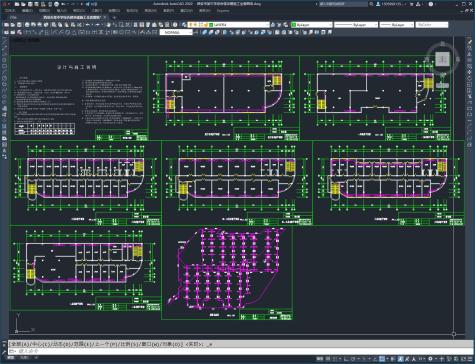The image size is (475, 364).
Task: Click Redo arrow in the Standard toolbar
Action: coord(97,25)
